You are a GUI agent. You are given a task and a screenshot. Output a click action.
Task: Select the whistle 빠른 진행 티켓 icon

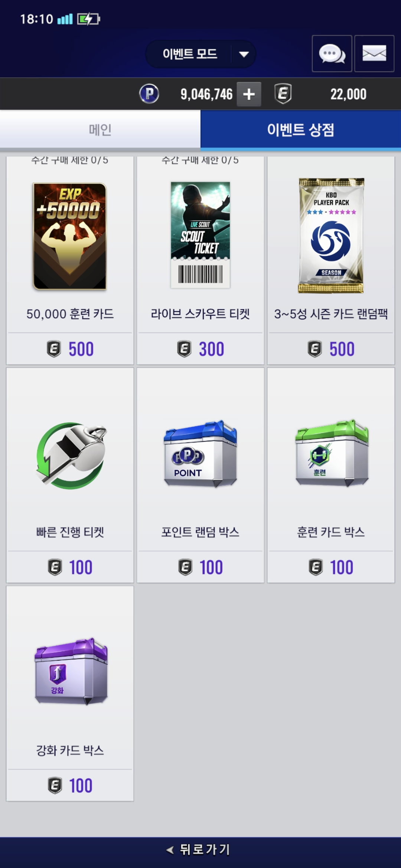pos(71,456)
